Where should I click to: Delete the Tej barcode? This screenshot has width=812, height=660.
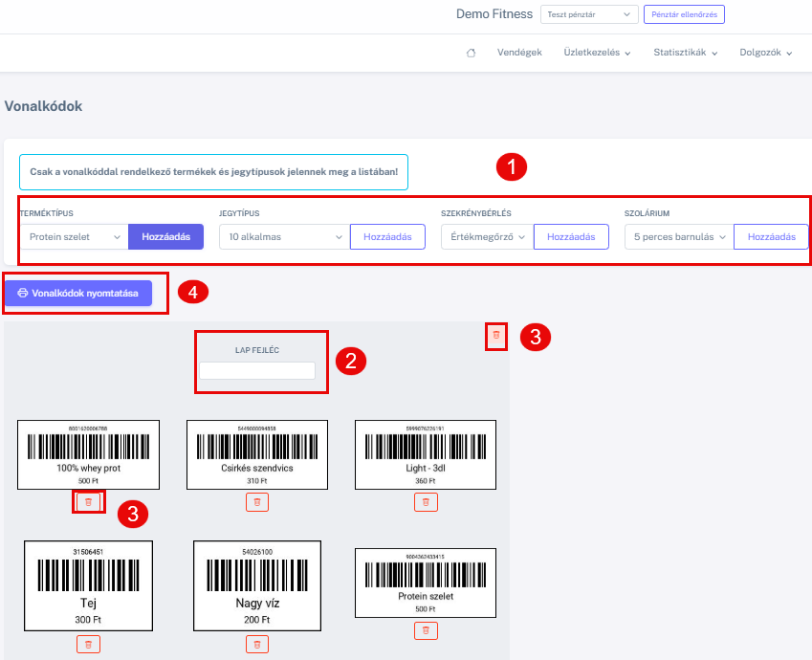pyautogui.click(x=89, y=645)
